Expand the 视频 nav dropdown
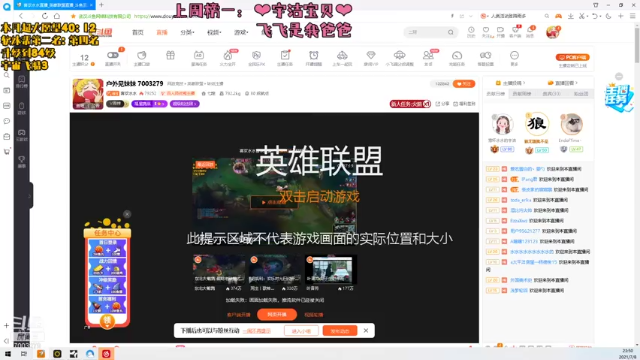 214,32
